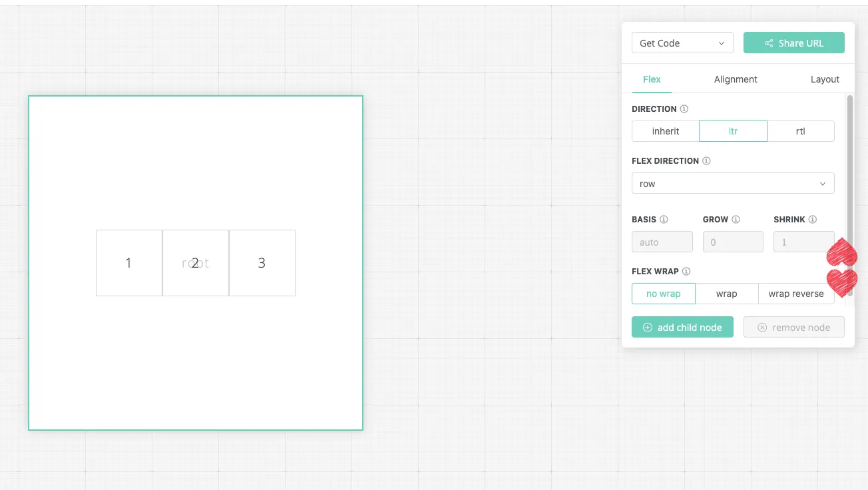
Task: Select the inherit direction option
Action: 665,131
